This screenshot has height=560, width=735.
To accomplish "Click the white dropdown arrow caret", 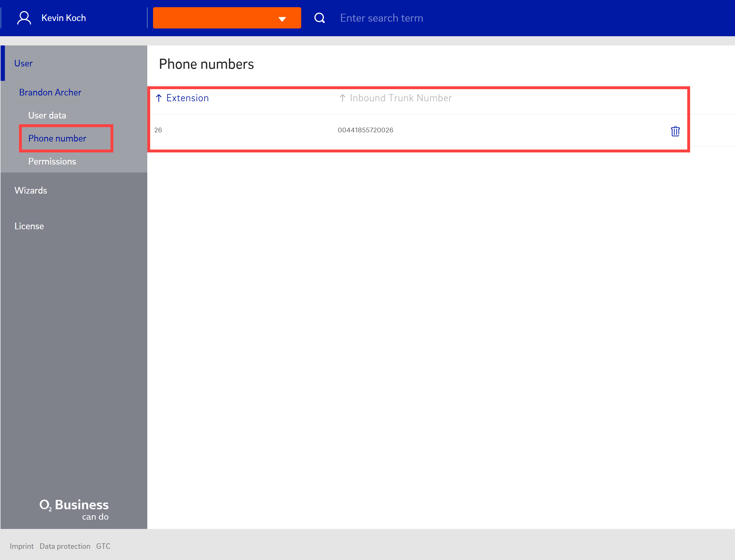I will point(282,19).
